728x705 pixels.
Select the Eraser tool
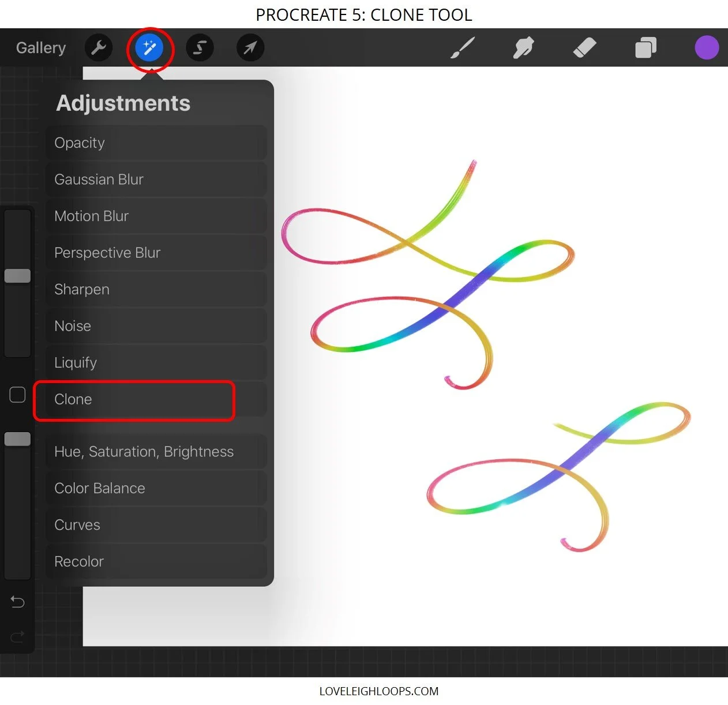coord(584,47)
